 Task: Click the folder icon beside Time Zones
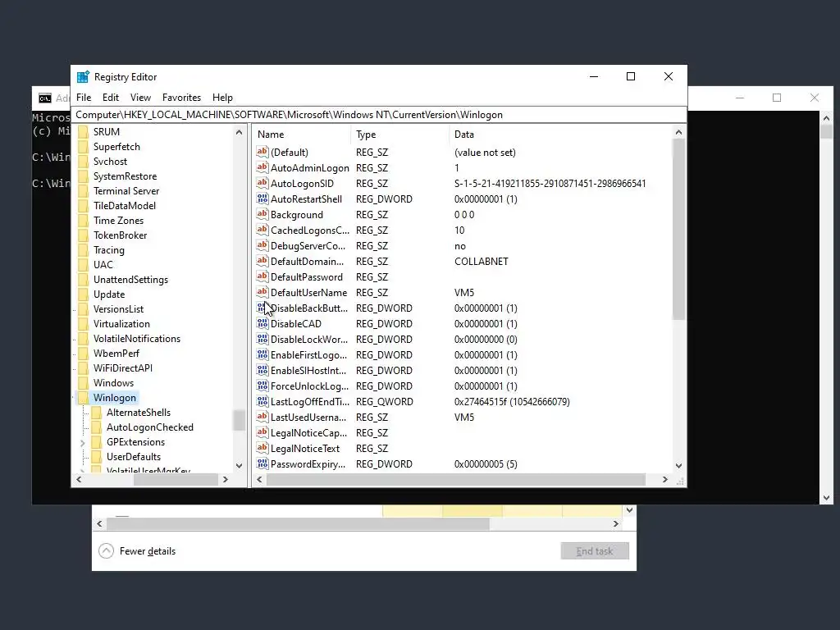coord(83,220)
